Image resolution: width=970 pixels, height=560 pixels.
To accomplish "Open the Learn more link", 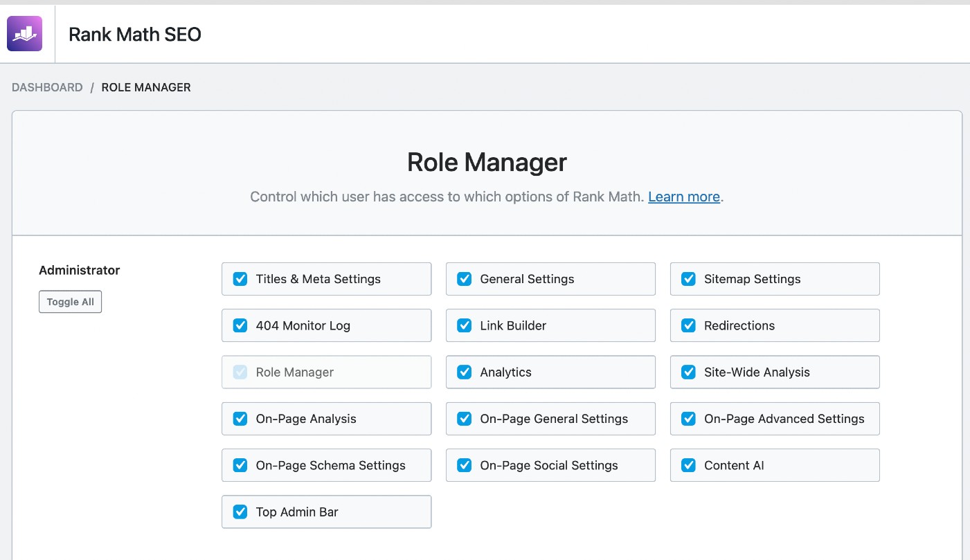I will coord(684,197).
